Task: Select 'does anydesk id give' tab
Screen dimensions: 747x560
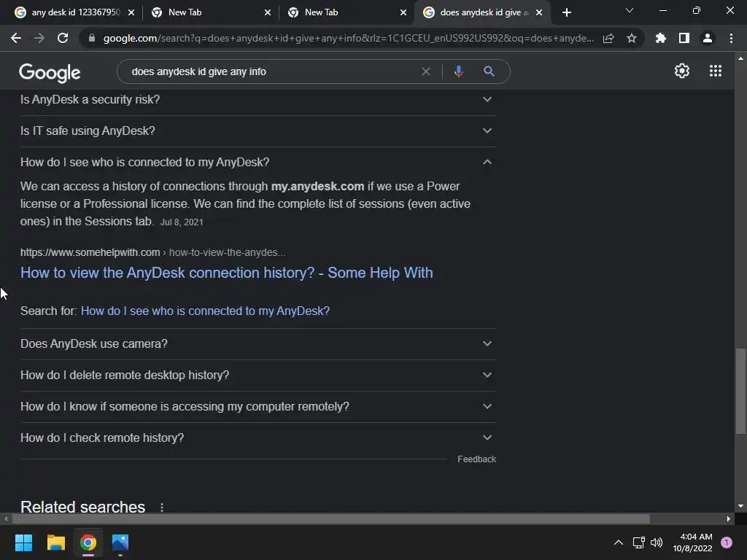Action: (x=484, y=12)
